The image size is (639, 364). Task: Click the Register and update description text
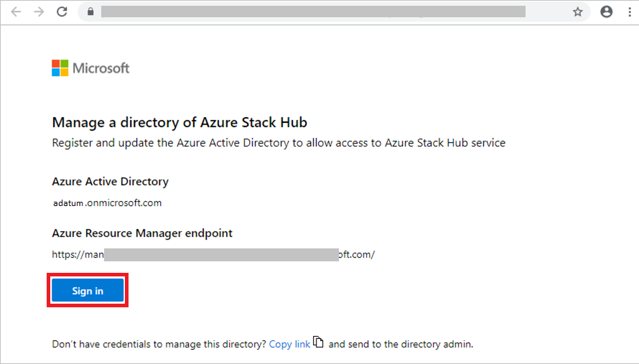tap(279, 143)
